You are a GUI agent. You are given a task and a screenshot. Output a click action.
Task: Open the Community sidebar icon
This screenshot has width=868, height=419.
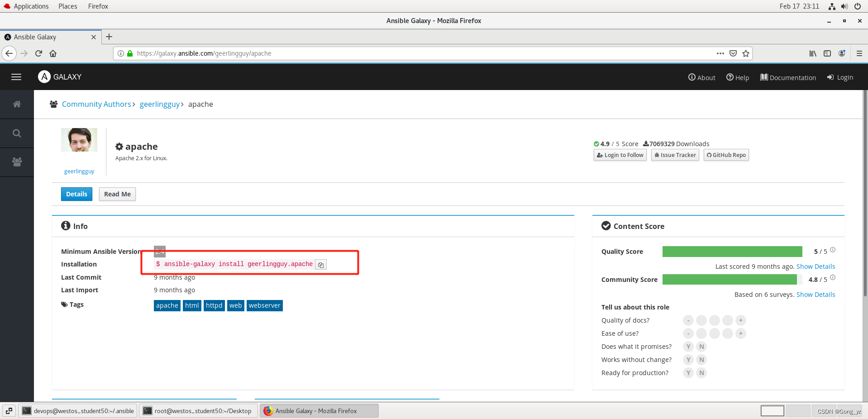coord(17,162)
